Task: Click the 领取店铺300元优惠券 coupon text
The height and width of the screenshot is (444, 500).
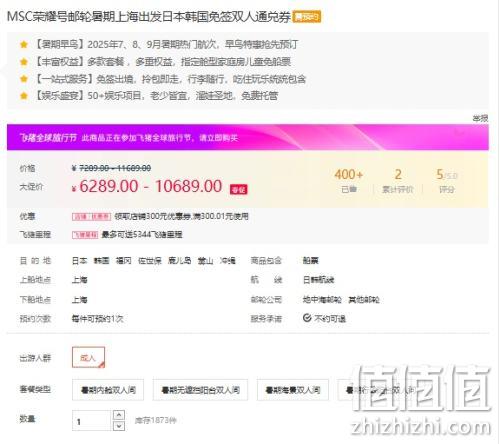Action: coord(181,216)
